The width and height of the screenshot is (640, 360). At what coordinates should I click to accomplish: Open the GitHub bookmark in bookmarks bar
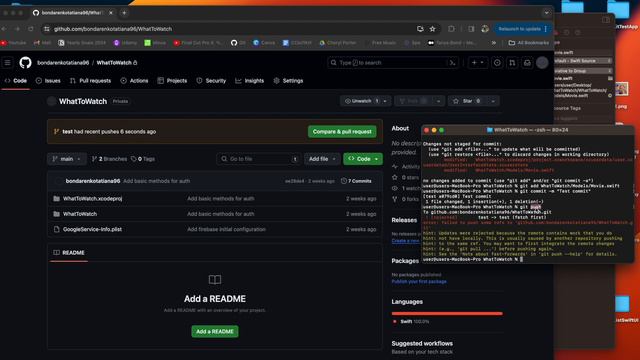238,42
